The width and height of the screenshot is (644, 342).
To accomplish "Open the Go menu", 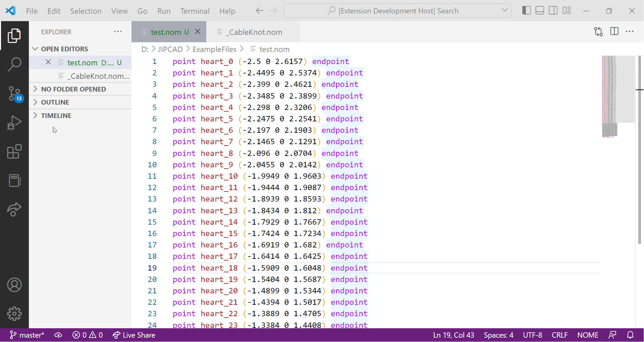I will [x=142, y=11].
